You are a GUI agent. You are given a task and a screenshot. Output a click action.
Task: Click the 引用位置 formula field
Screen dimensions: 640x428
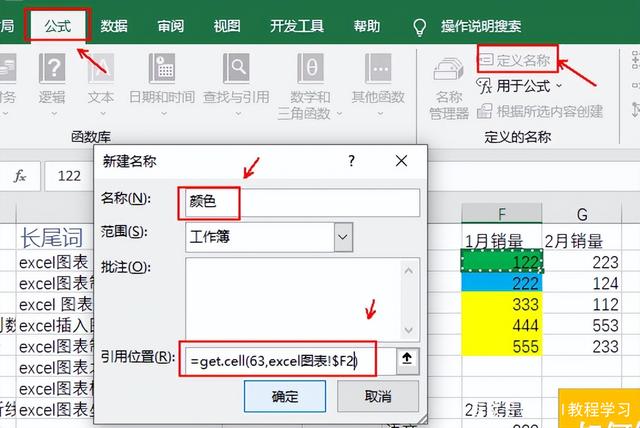tap(290, 361)
